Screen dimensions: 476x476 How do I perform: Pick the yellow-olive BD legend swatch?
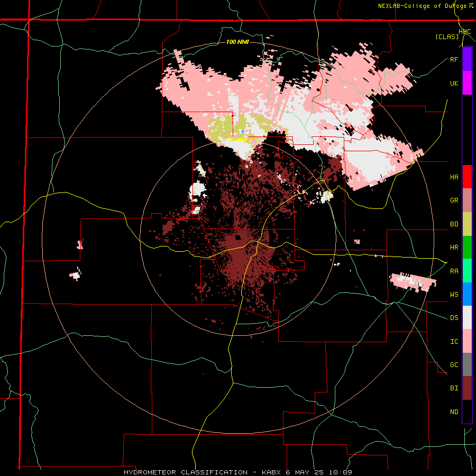coord(467,224)
